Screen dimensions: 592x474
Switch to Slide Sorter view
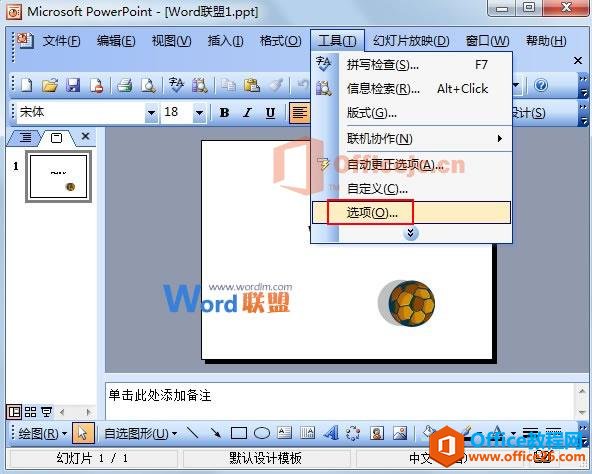[31, 412]
